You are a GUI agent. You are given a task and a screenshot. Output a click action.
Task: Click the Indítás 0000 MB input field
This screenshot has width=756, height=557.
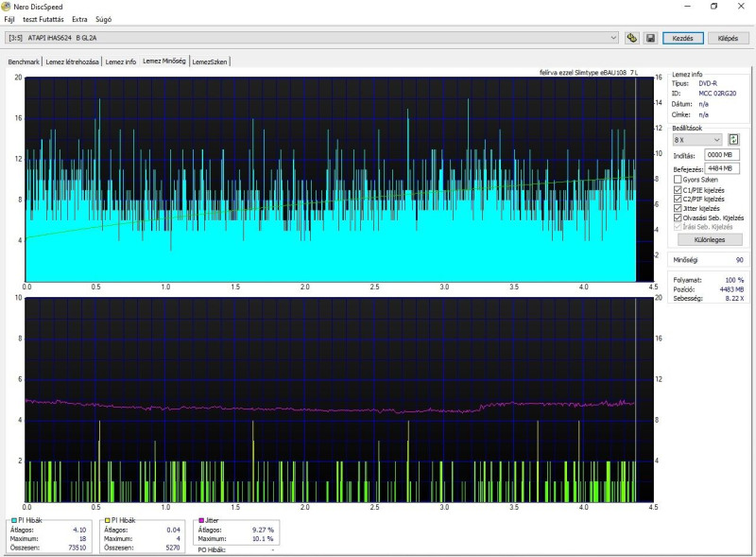[x=722, y=155]
